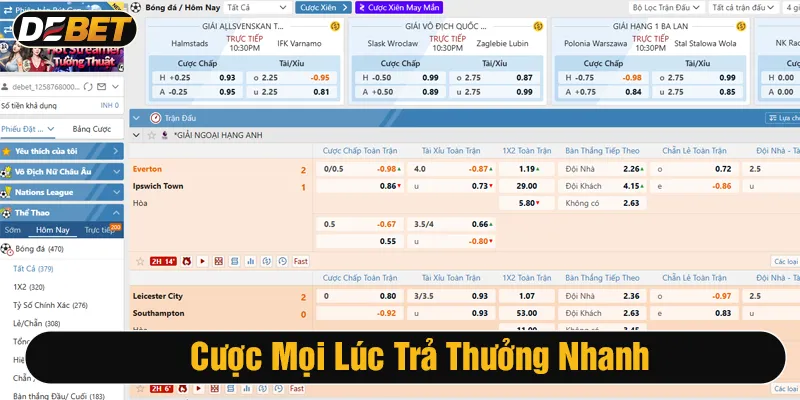Screen dimensions: 800x400
Task: Select Tất Cả (379) in sidebar
Action: tap(33, 268)
